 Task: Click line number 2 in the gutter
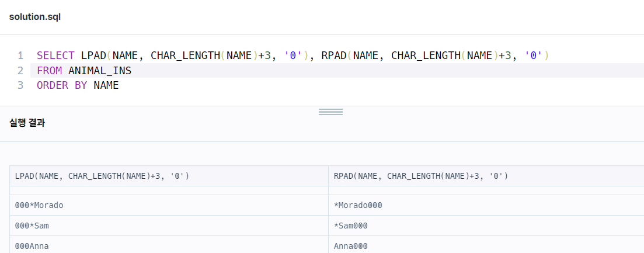pos(20,71)
